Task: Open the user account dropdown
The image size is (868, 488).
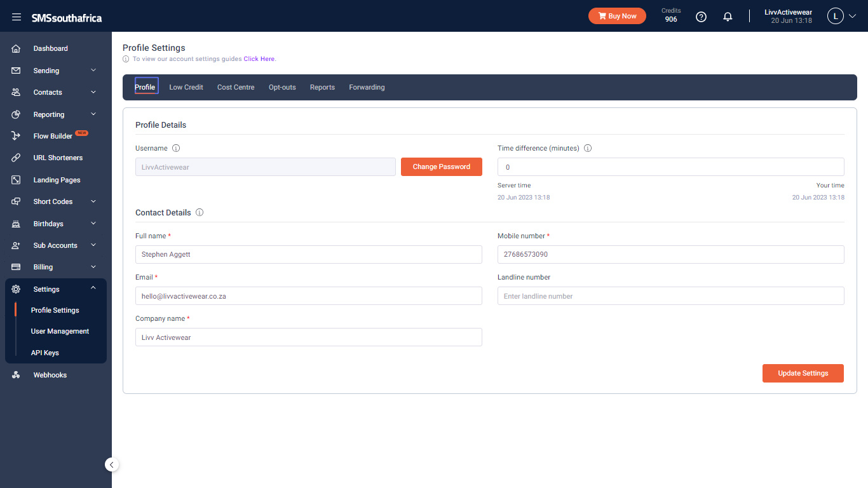Action: [842, 17]
